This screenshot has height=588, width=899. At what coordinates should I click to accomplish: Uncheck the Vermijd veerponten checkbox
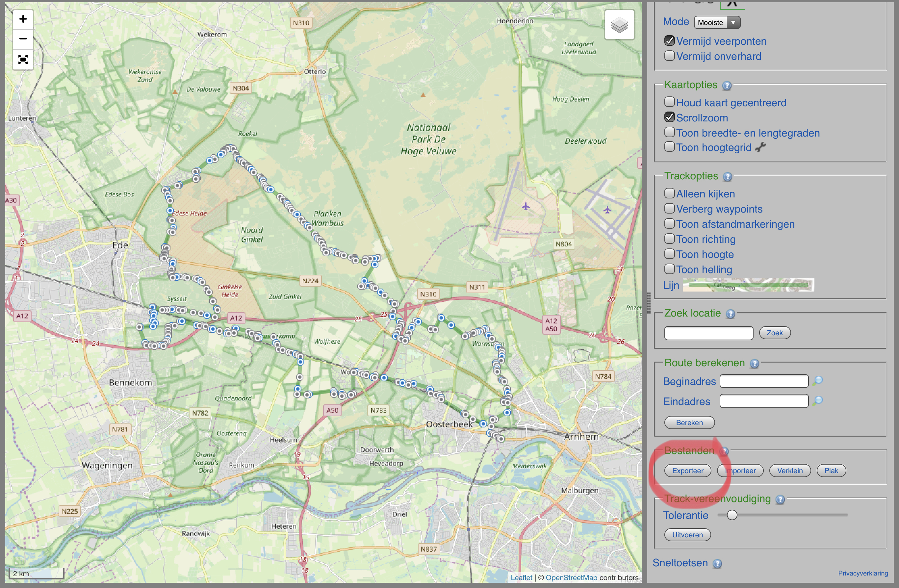click(x=669, y=41)
